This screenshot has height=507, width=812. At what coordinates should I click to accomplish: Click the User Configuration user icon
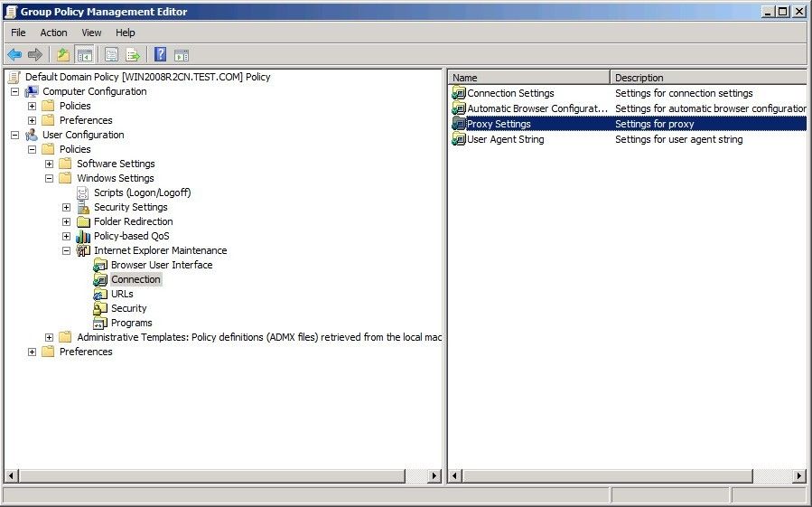click(x=32, y=135)
